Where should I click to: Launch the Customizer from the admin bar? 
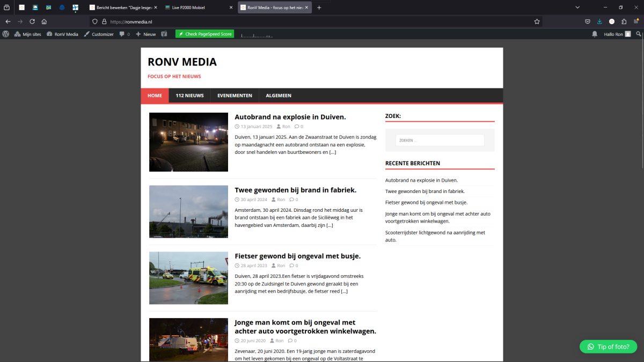[x=99, y=34]
